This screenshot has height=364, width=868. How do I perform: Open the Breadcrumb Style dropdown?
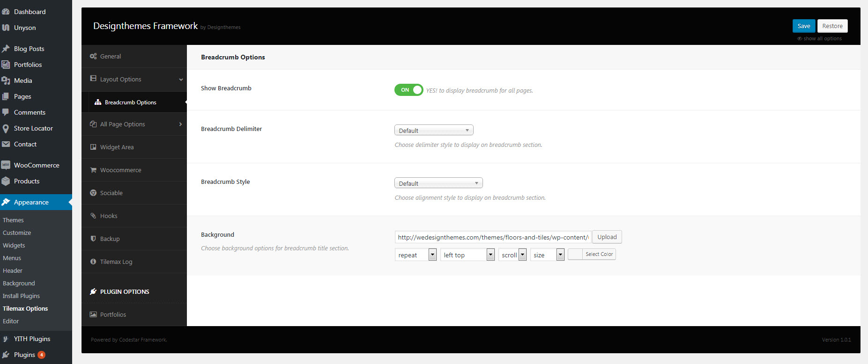(x=438, y=183)
